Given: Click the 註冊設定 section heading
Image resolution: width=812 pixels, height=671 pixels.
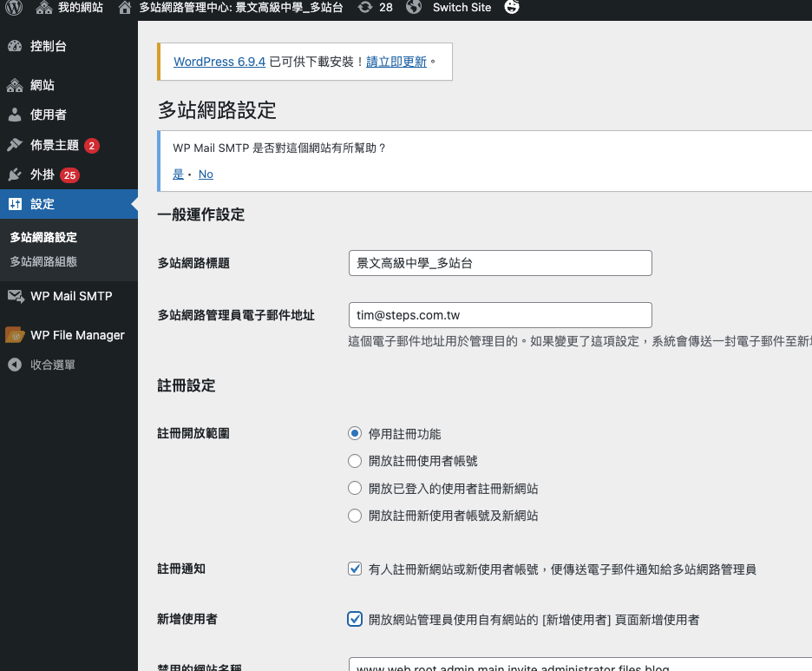Looking at the screenshot, I should (187, 385).
